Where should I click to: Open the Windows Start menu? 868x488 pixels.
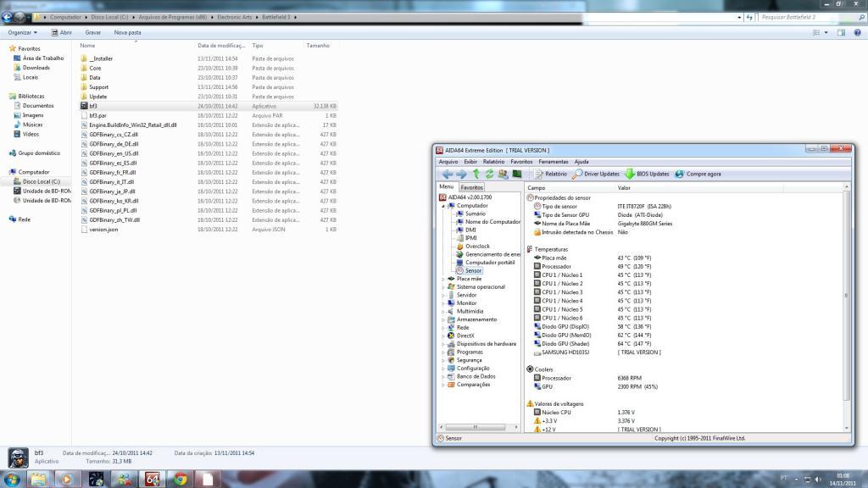click(x=12, y=480)
